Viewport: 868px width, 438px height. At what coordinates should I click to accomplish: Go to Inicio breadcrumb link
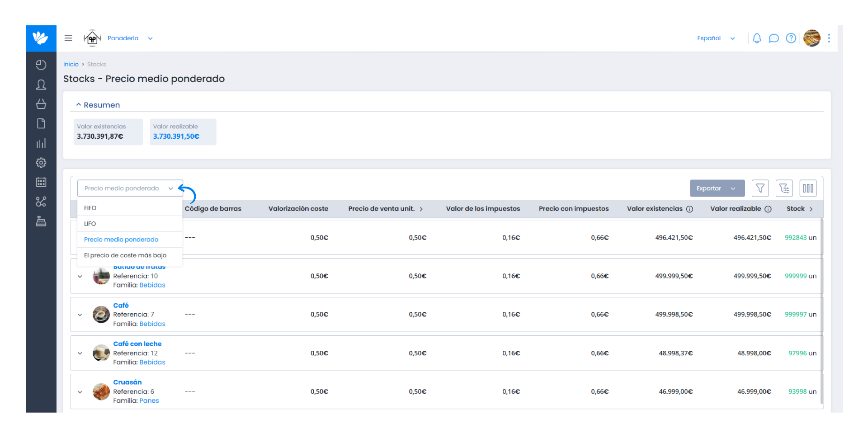pos(71,64)
